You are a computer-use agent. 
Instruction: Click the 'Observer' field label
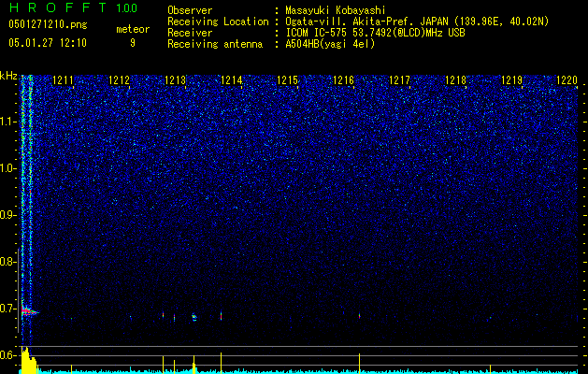click(x=190, y=10)
